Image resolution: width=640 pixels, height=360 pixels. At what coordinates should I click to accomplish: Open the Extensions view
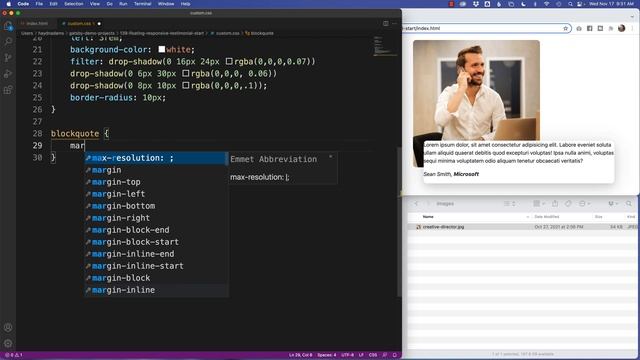pos(8,90)
